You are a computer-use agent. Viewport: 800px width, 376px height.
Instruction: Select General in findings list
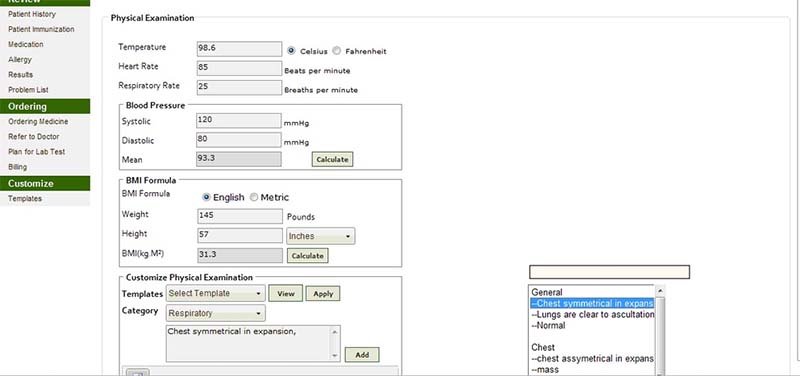[546, 292]
